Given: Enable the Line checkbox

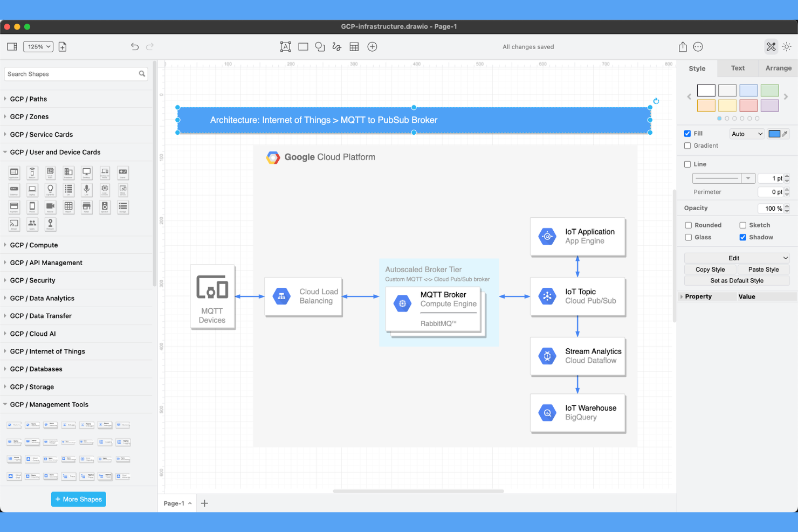Looking at the screenshot, I should pos(687,164).
